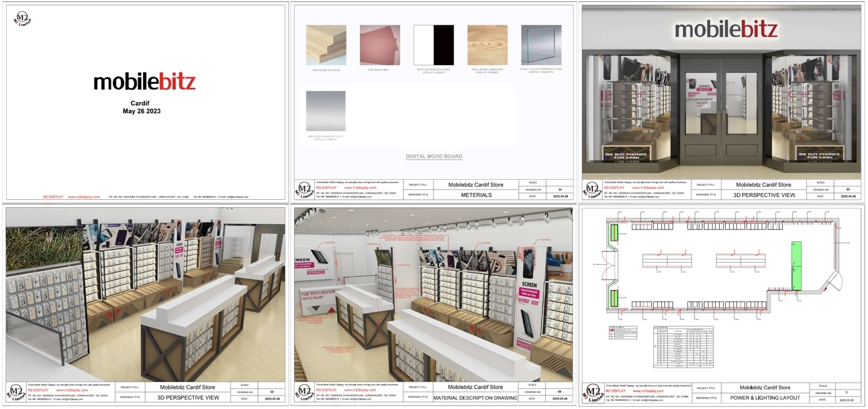Click the DIGITAL MOOD BOARD heading
The height and width of the screenshot is (409, 868).
434,156
